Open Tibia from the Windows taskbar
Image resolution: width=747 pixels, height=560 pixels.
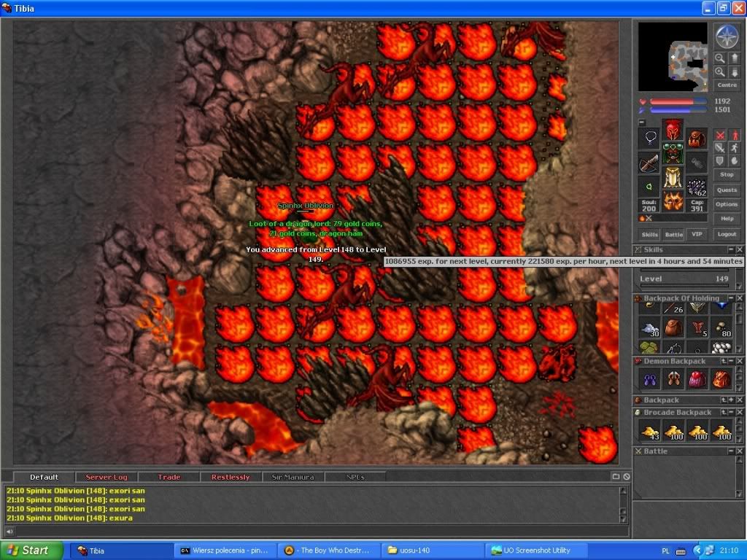(x=122, y=551)
